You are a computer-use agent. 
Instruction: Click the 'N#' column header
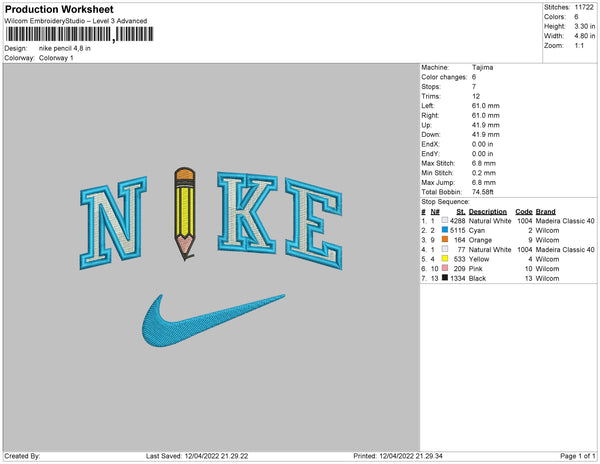(435, 212)
